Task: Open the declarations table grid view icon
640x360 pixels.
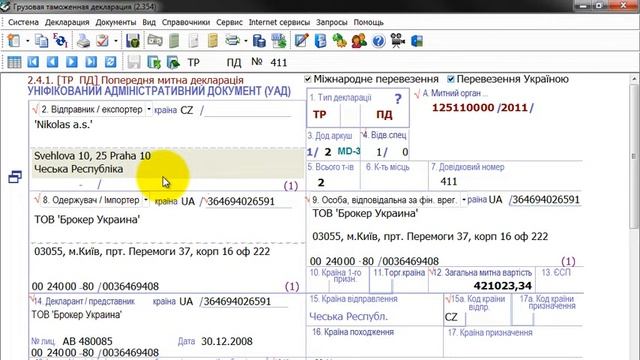Action: (14, 62)
